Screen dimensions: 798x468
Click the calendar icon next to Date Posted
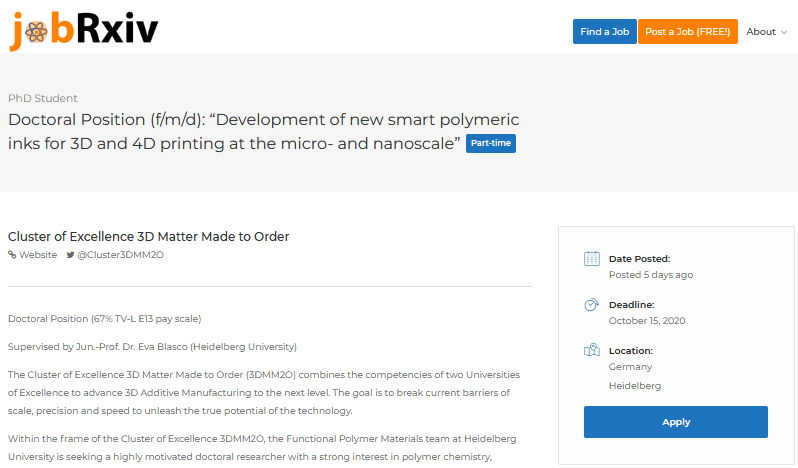[591, 259]
